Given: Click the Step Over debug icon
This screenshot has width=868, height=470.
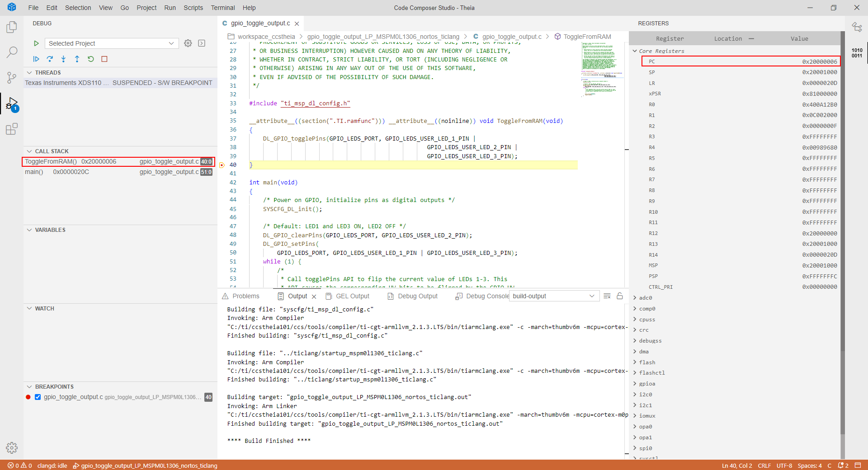Looking at the screenshot, I should [50, 59].
